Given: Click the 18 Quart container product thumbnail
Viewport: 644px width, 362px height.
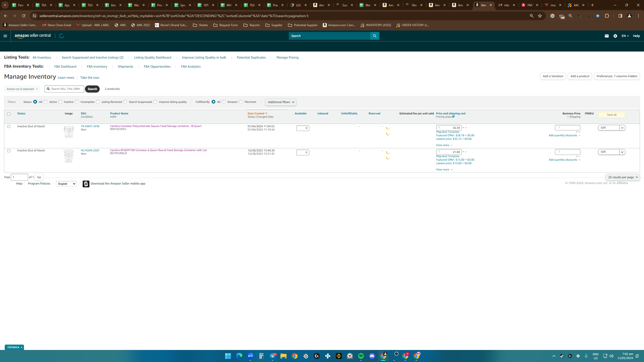Looking at the screenshot, I should coord(69,132).
